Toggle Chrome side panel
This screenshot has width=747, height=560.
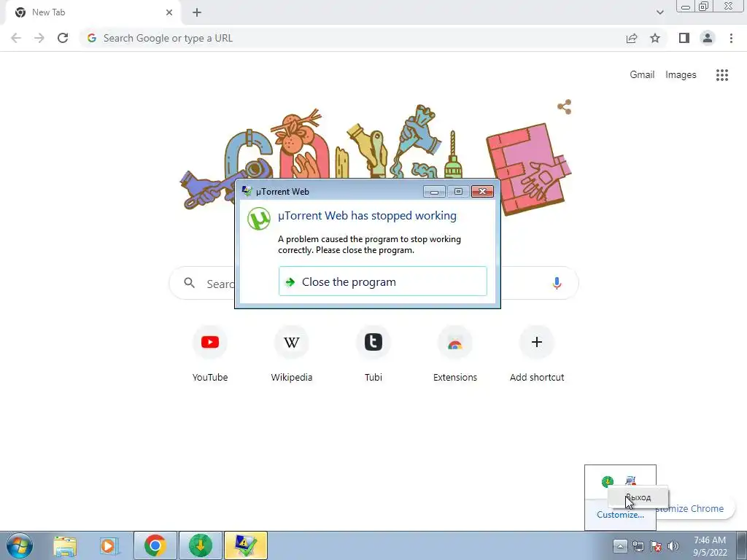(x=684, y=38)
